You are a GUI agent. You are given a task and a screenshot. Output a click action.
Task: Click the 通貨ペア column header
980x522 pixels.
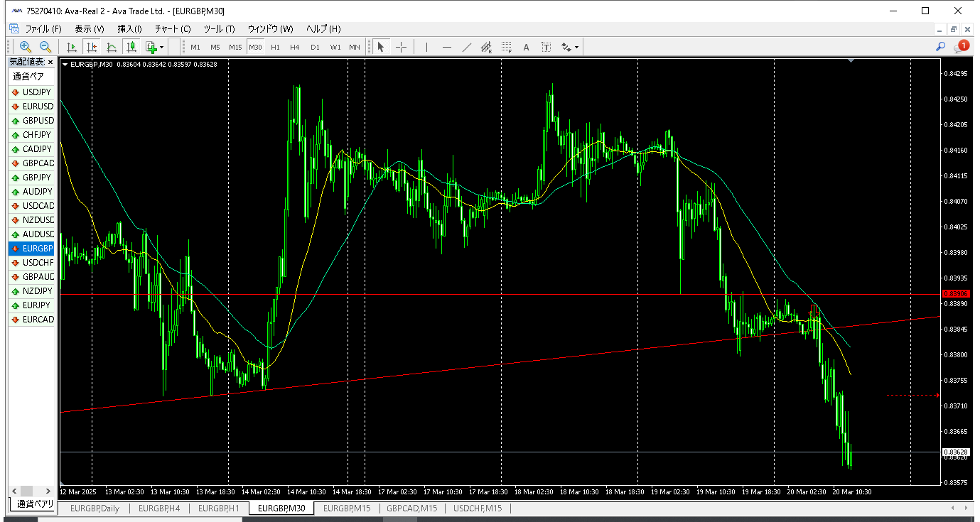(32, 77)
